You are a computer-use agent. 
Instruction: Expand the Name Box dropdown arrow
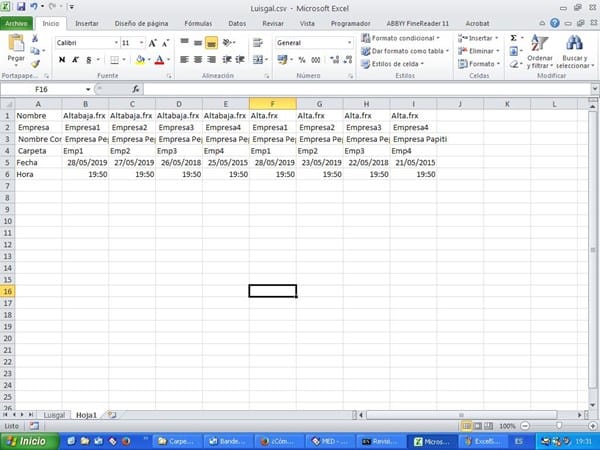(88, 90)
